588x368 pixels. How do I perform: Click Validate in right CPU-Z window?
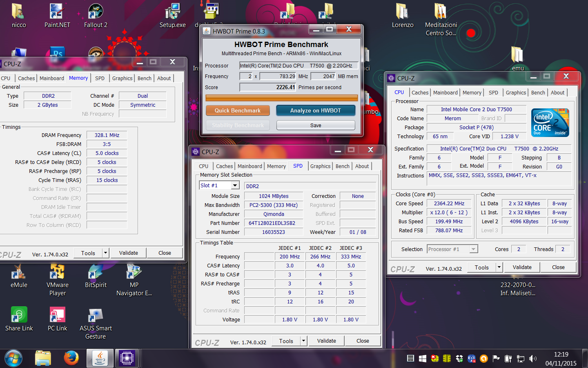pyautogui.click(x=522, y=267)
